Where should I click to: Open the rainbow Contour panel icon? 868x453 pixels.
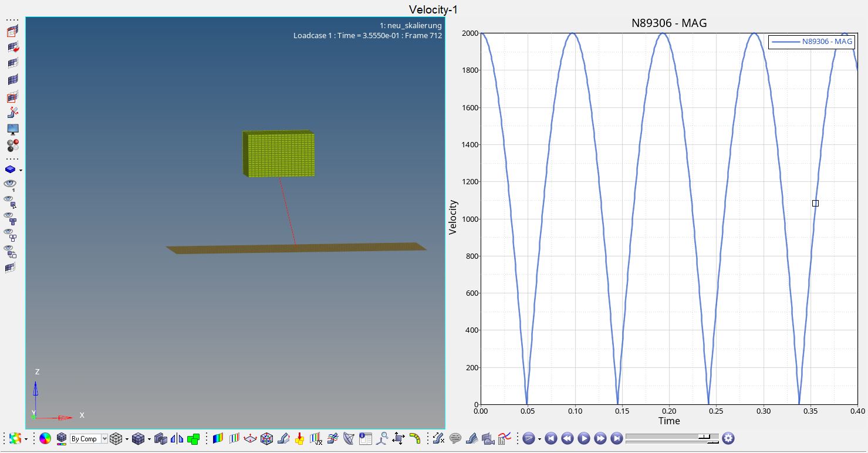218,438
